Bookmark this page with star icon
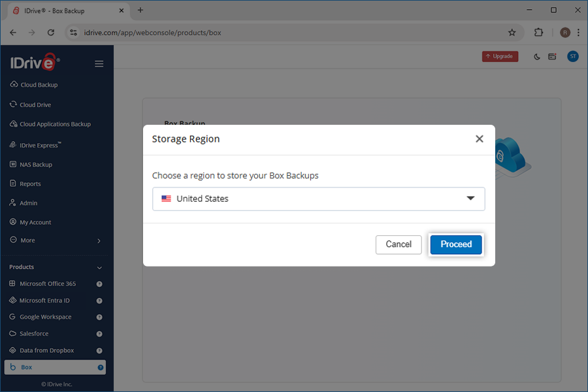588x392 pixels. 512,33
